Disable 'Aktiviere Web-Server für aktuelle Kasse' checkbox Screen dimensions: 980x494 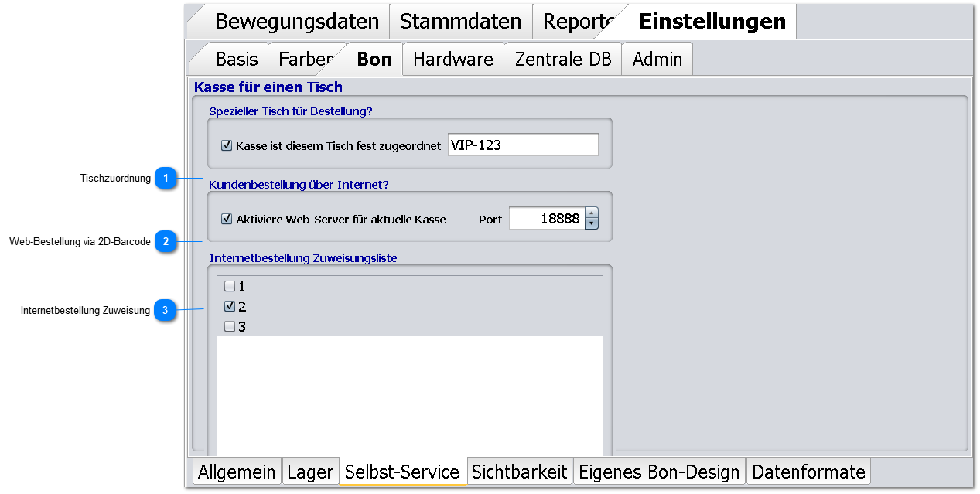tap(227, 219)
